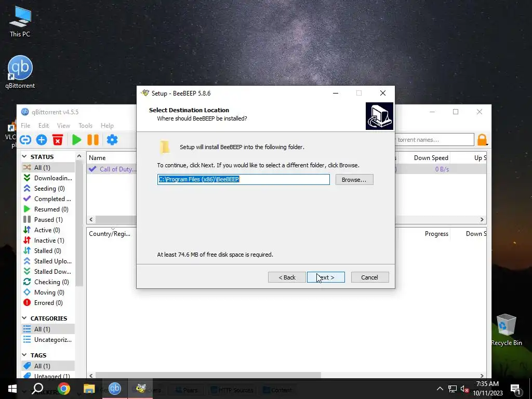Switch to qBittorrent taskbar button
532x399 pixels.
pyautogui.click(x=115, y=389)
